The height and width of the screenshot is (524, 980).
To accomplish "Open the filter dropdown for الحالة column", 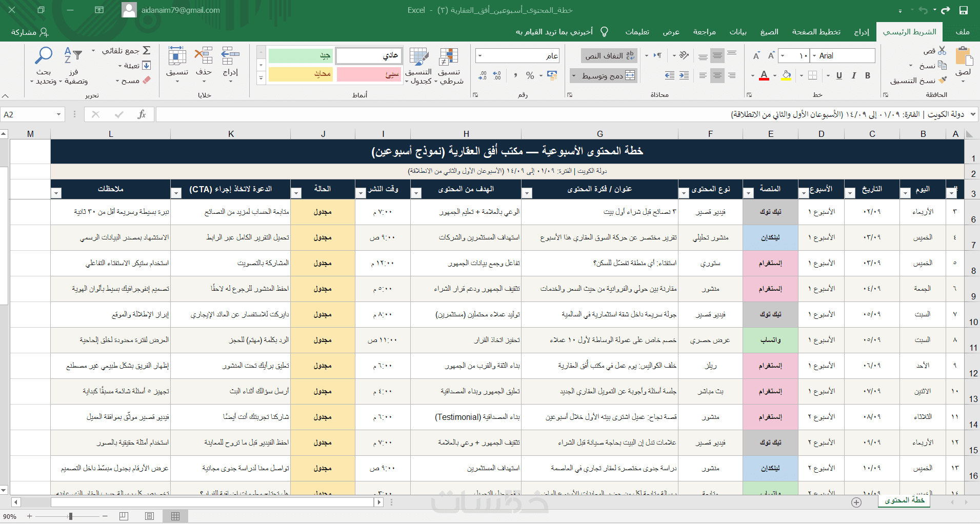I will 296,193.
